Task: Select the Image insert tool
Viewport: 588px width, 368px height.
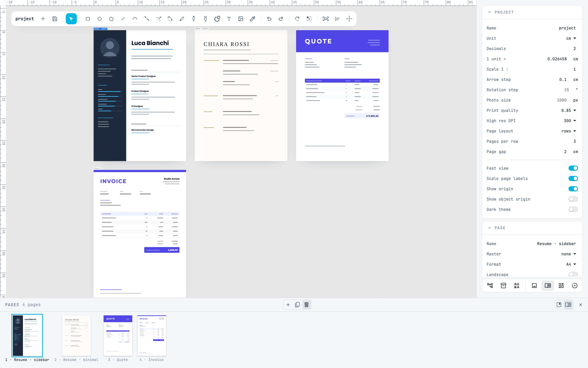Action: (x=241, y=19)
